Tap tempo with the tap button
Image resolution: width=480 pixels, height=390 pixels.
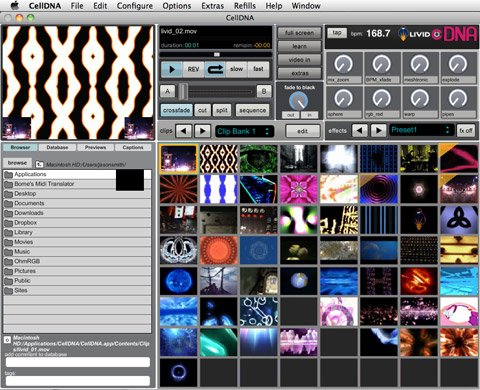(337, 33)
